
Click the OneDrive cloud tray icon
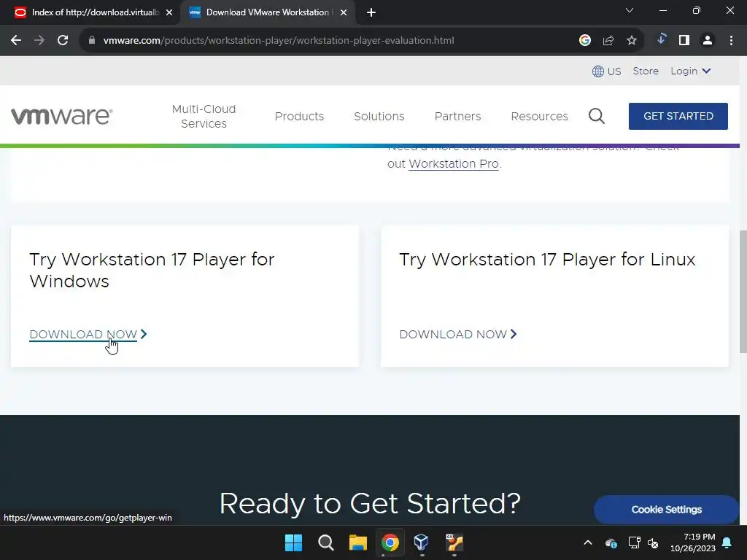pyautogui.click(x=611, y=542)
